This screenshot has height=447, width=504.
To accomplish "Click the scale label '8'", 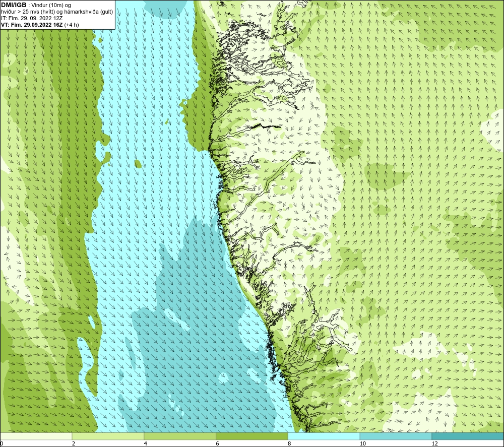I will [x=290, y=443].
